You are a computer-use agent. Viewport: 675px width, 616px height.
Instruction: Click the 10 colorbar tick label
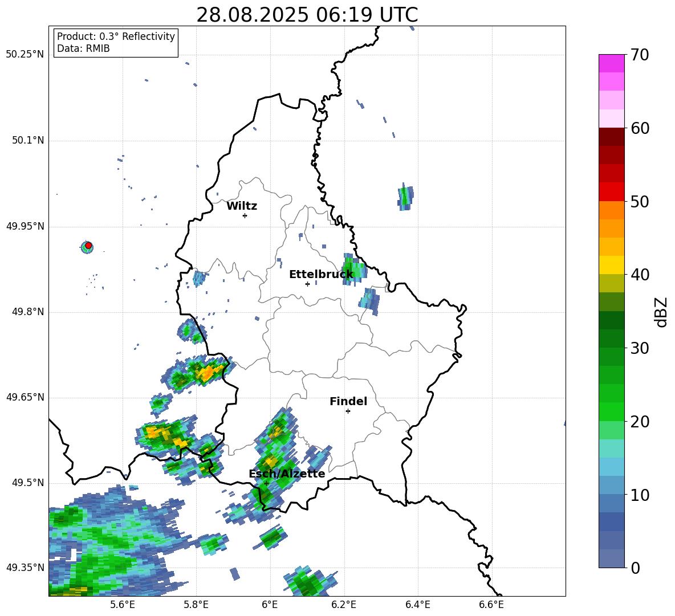[x=640, y=495]
